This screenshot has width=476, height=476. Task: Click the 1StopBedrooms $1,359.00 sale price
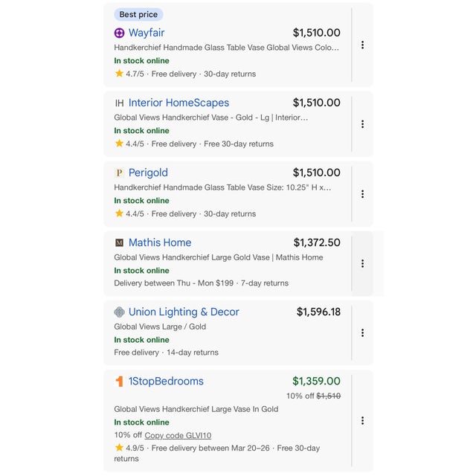pyautogui.click(x=316, y=382)
